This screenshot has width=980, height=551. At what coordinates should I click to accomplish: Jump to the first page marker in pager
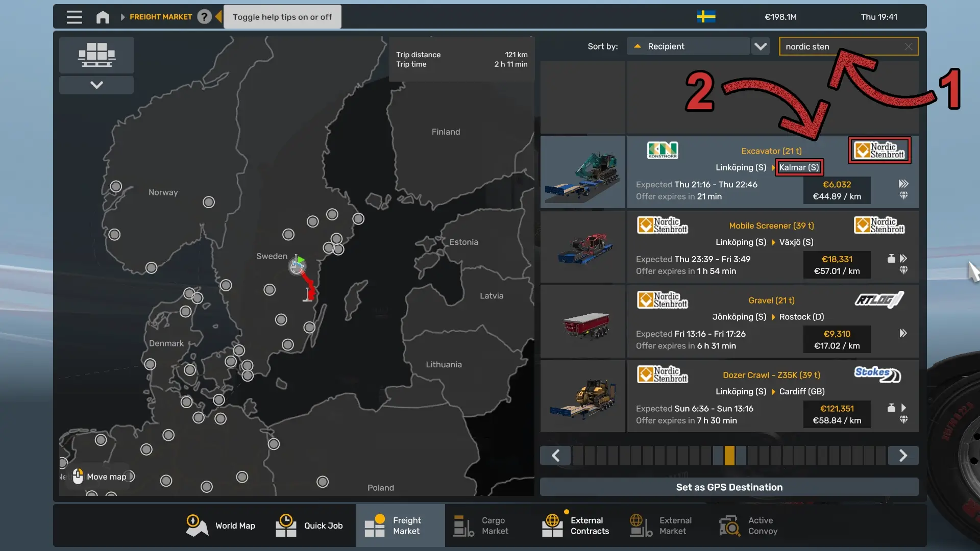tap(578, 456)
